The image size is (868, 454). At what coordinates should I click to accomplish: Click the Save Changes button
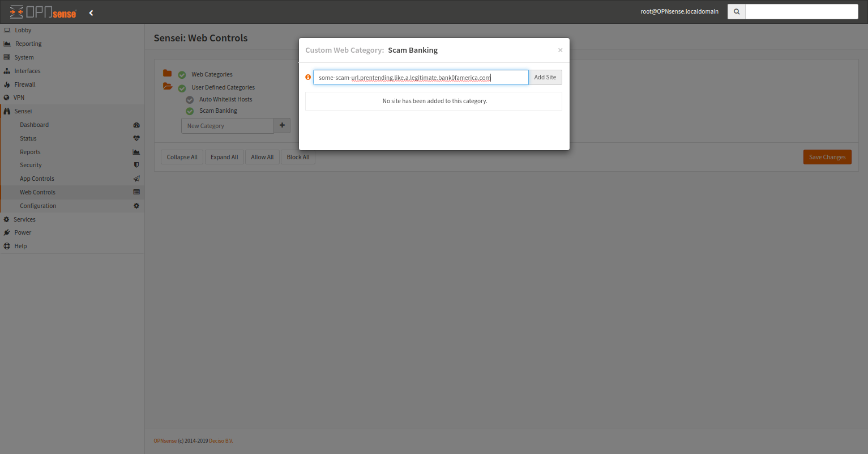(x=827, y=157)
